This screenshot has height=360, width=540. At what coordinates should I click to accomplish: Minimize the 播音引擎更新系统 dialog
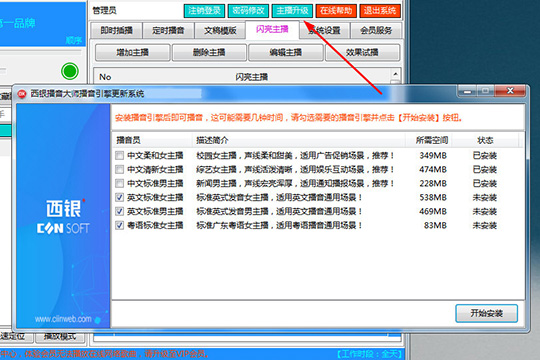pos(467,91)
